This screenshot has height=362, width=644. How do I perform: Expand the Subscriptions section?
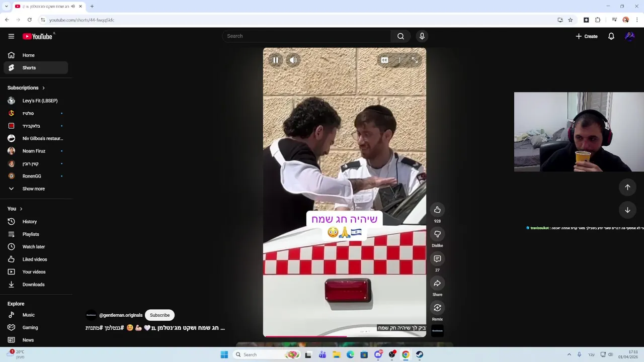[26, 88]
